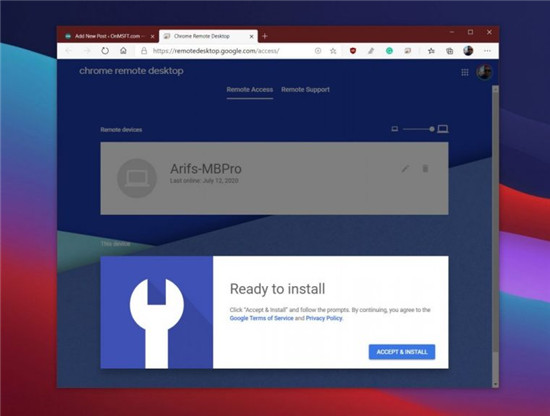Screen dimensions: 550x416
Task: Open the Remote Support tab
Action: tap(305, 90)
